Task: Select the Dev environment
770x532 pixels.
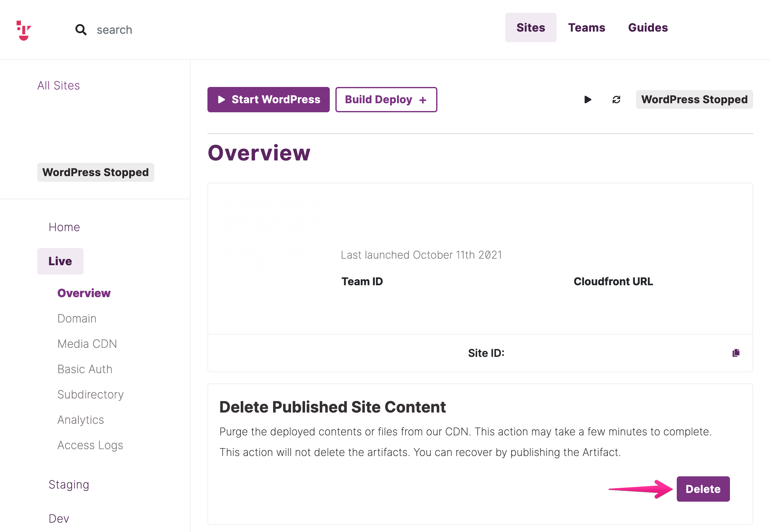Action: [x=59, y=518]
